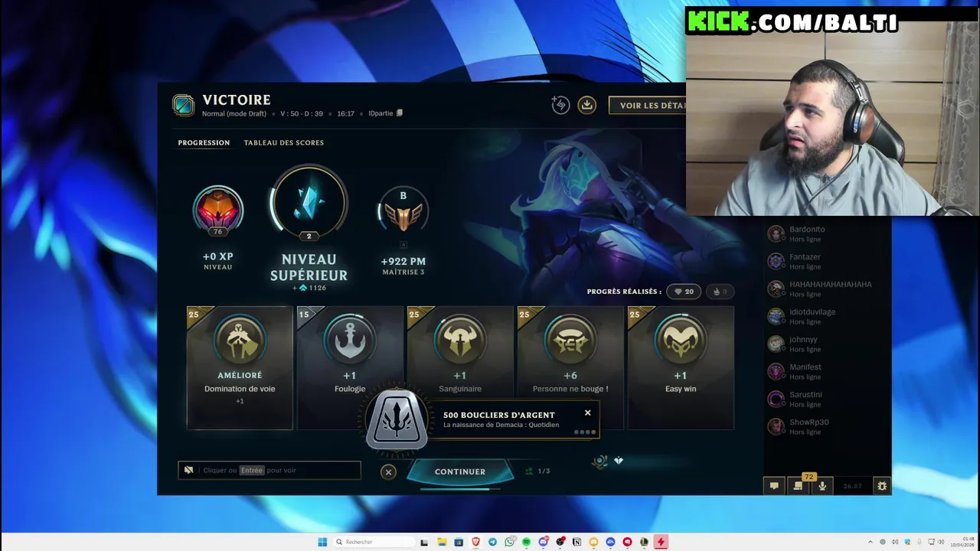Screen dimensions: 980x551
Task: Open friend HAHAHAHAHAHAHAHA in the list
Action: click(x=828, y=289)
